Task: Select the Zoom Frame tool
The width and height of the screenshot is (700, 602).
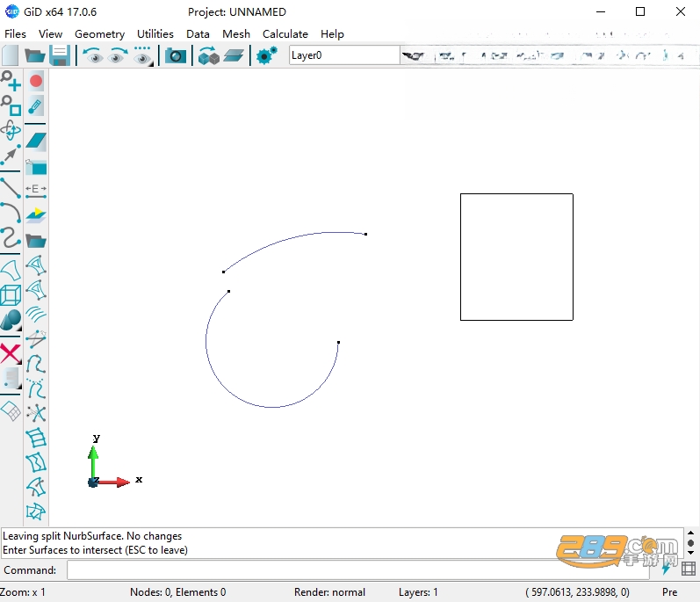Action: coord(11,105)
